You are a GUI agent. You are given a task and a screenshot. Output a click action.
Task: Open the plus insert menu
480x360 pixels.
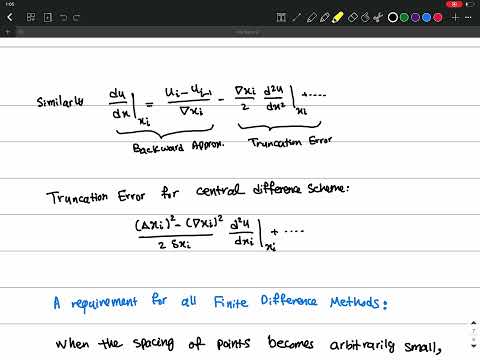coord(455,17)
